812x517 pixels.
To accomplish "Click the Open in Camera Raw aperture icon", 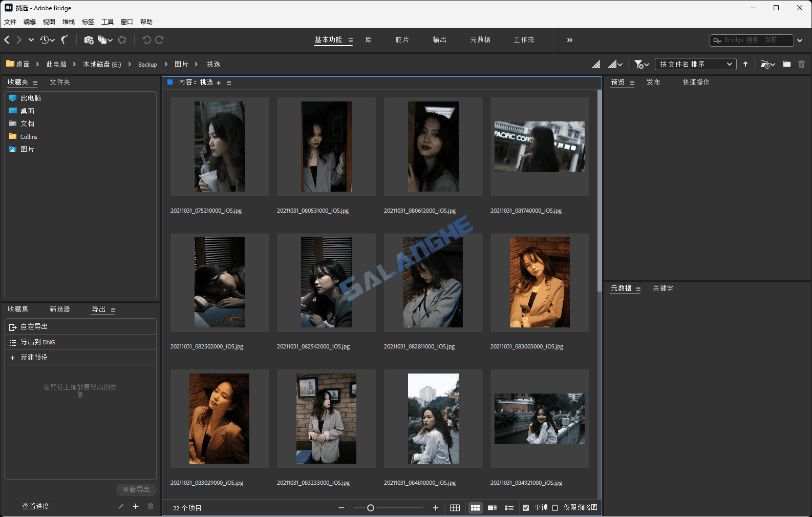I will click(122, 40).
